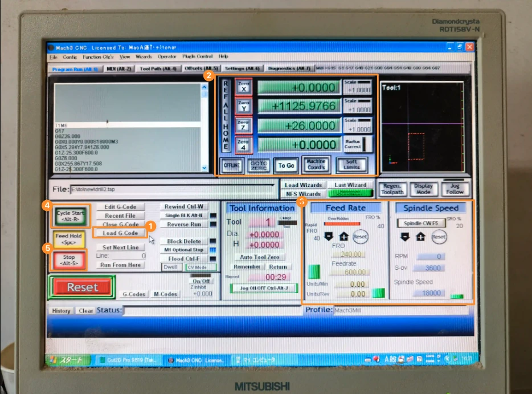Viewport: 532px width, 394px height.
Task: Toggle Jog ON/OFF Ctrl-Alt-J
Action: [264, 288]
